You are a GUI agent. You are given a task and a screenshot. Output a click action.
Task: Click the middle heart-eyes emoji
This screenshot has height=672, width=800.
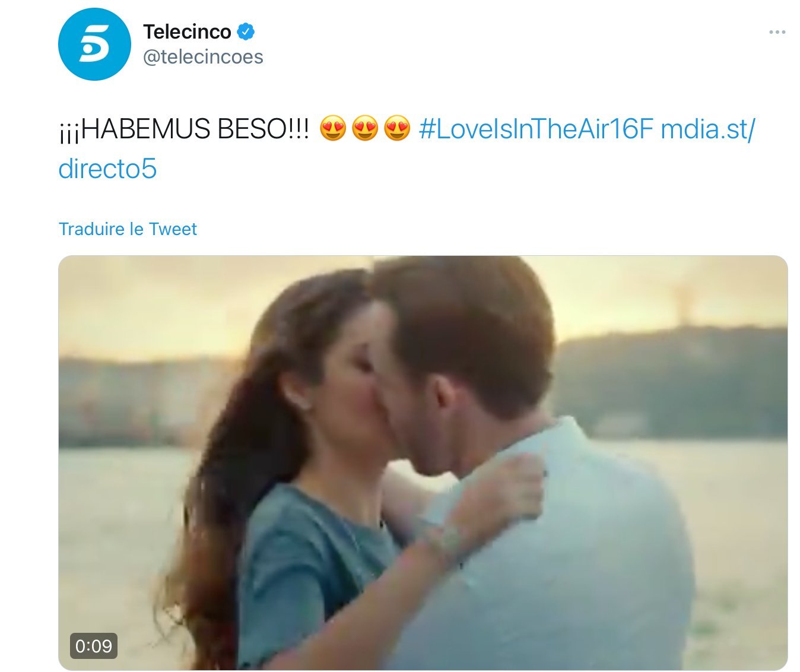tap(365, 129)
